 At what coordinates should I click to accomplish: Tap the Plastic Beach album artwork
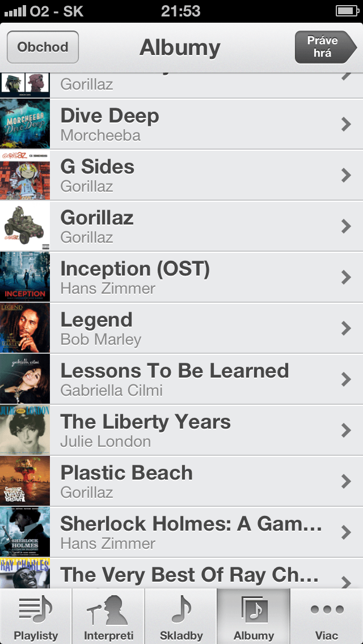coord(24,481)
